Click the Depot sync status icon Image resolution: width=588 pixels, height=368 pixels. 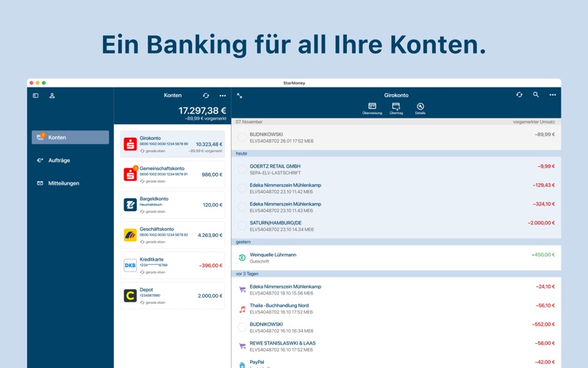point(142,302)
